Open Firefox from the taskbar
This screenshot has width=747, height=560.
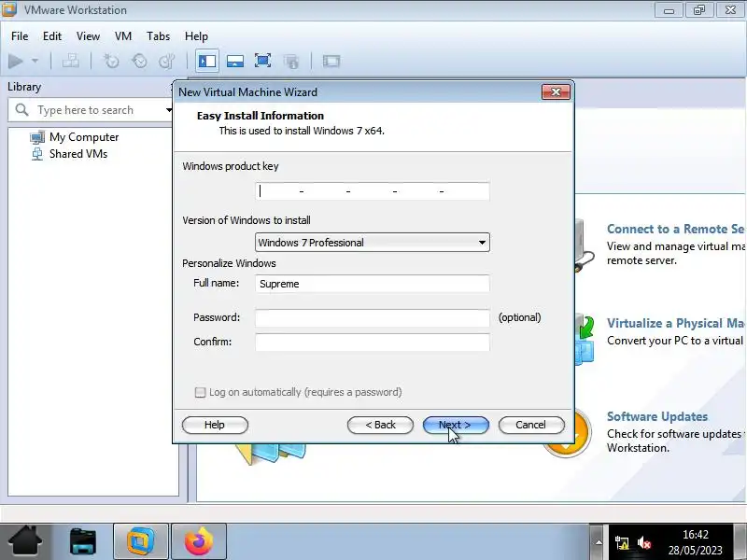199,541
